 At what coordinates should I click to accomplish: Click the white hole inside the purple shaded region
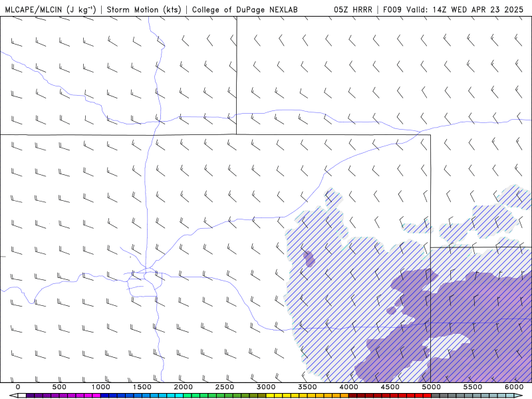[446, 346]
